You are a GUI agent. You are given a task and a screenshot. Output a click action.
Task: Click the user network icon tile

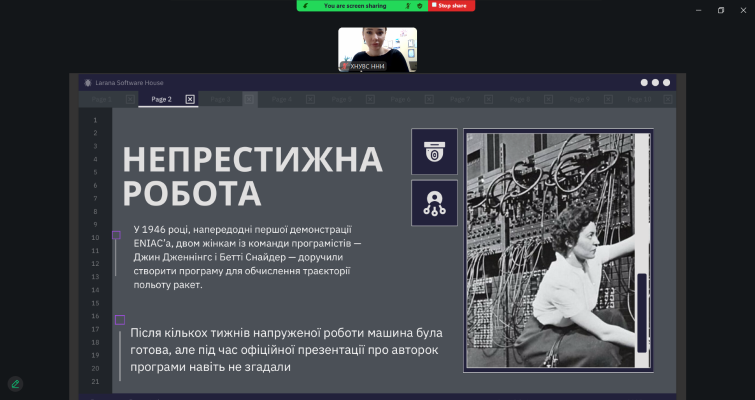click(x=434, y=202)
